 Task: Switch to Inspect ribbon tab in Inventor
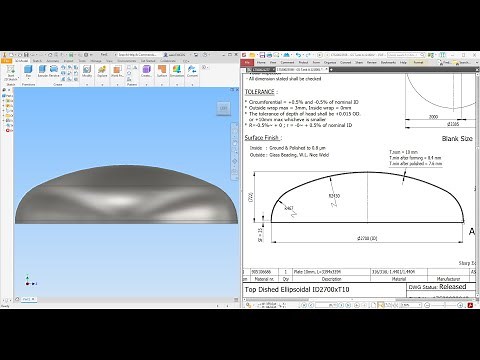click(x=68, y=61)
